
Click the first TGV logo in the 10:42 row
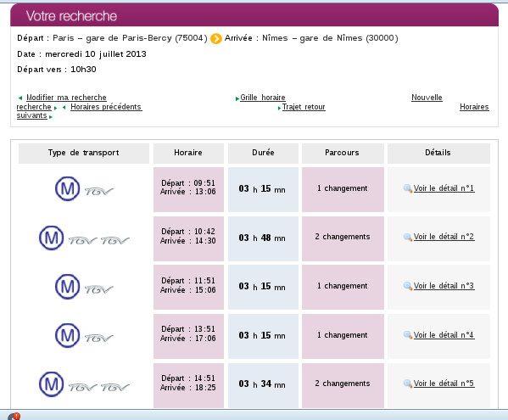coord(82,241)
